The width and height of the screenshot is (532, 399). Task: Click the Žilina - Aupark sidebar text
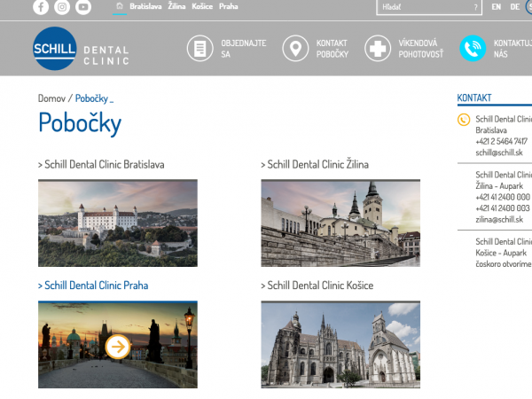[x=499, y=185]
